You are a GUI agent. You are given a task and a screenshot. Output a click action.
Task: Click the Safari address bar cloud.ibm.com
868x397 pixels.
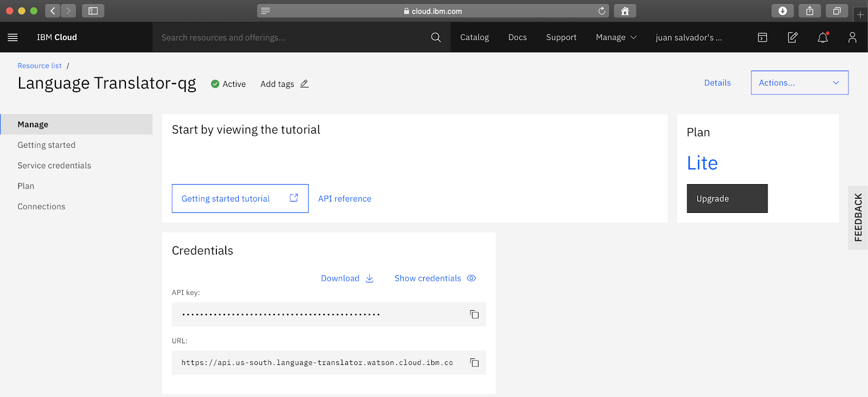click(x=433, y=11)
